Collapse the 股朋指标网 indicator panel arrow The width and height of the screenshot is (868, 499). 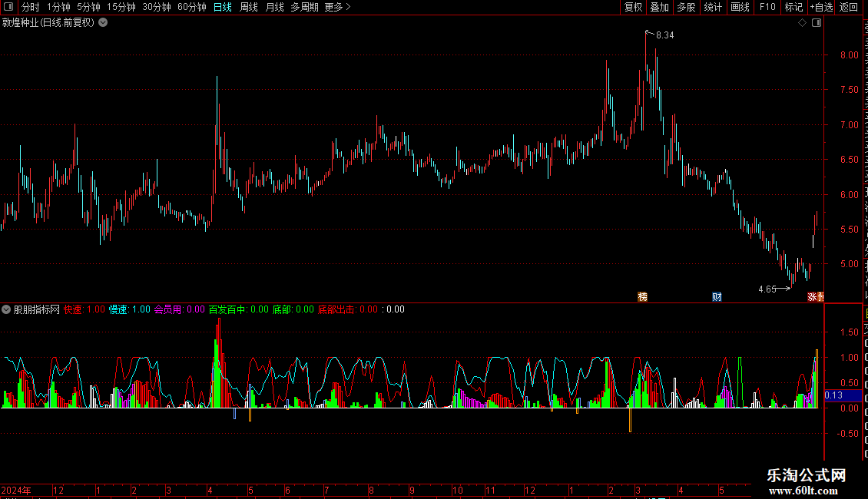tap(6, 309)
